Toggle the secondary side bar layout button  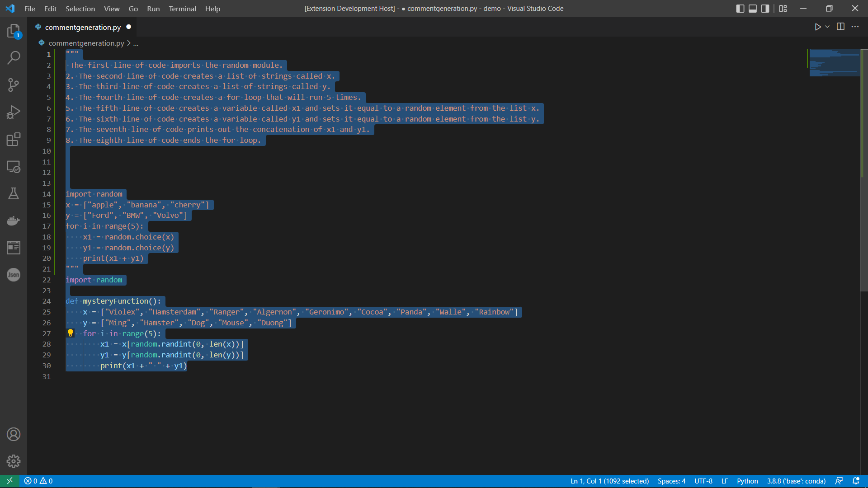(765, 9)
